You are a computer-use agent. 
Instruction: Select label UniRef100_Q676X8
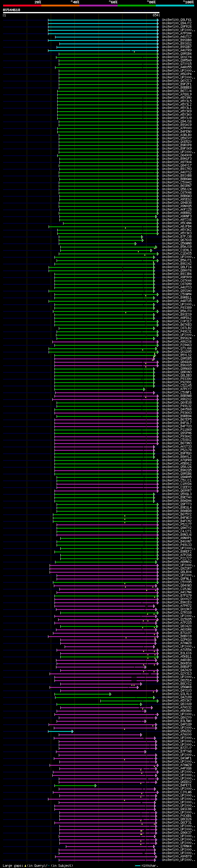pos(177,240)
